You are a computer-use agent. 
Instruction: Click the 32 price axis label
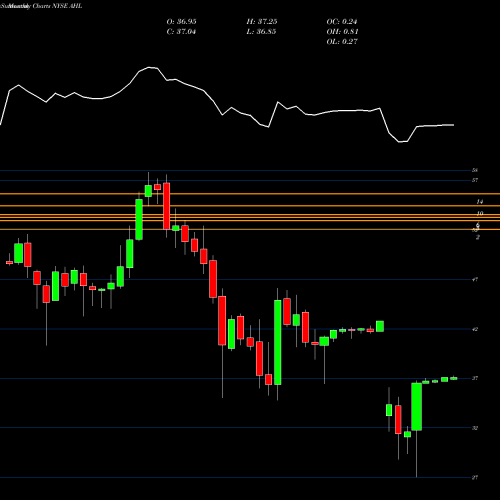[475, 428]
